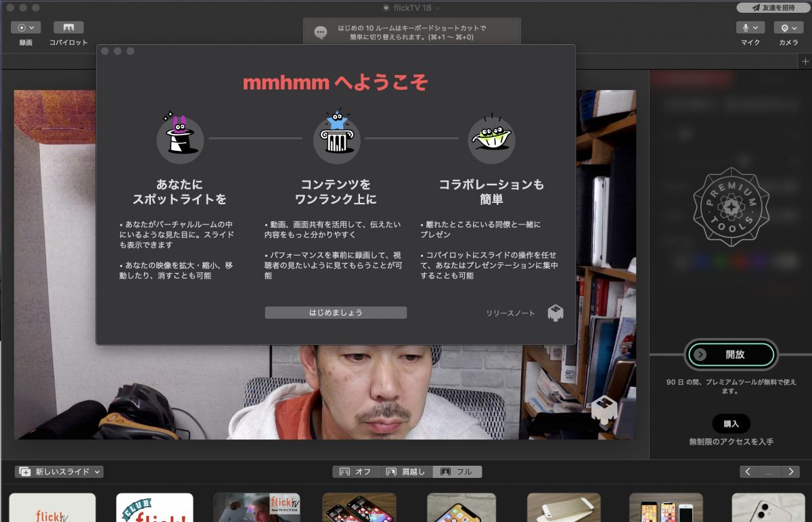Click the star pillar content icon
The height and width of the screenshot is (522, 812).
[336, 136]
